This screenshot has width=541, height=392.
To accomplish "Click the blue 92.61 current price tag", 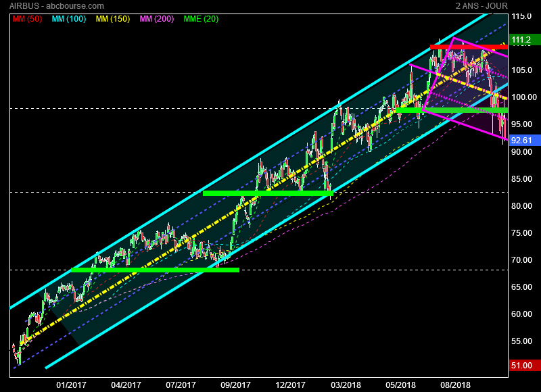I will coord(525,141).
